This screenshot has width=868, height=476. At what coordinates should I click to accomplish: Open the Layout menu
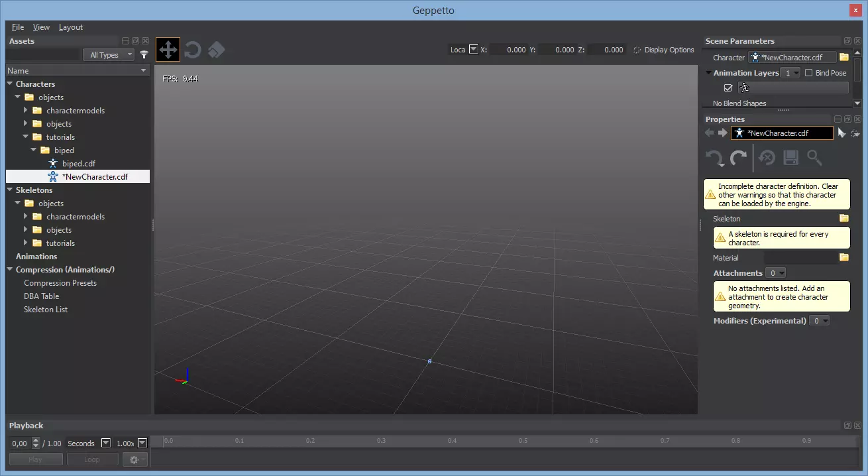point(71,27)
